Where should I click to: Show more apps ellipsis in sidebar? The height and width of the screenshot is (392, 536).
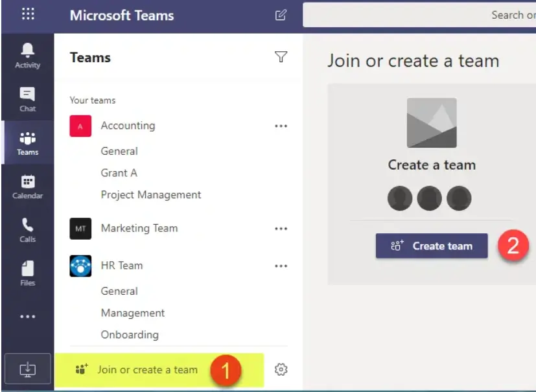28,316
